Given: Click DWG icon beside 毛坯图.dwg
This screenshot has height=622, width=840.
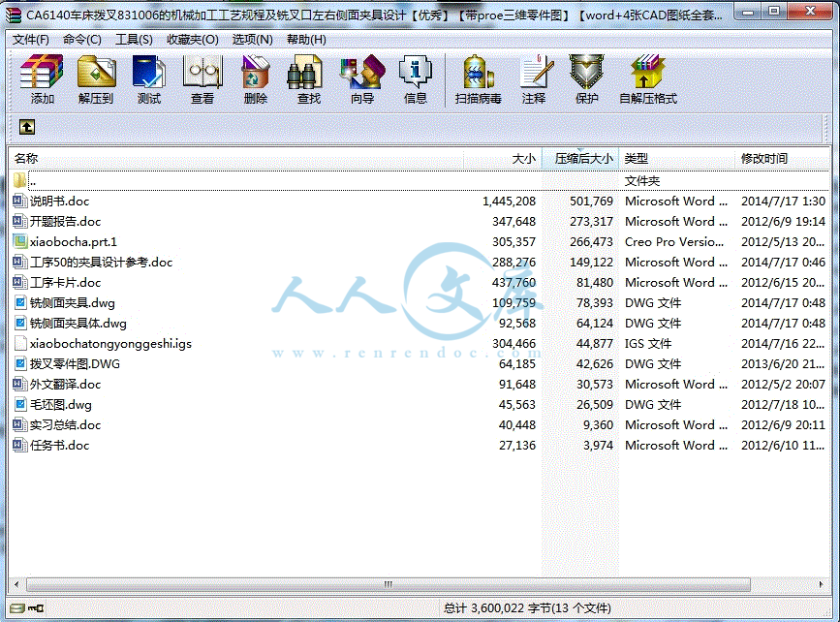Looking at the screenshot, I should point(19,404).
